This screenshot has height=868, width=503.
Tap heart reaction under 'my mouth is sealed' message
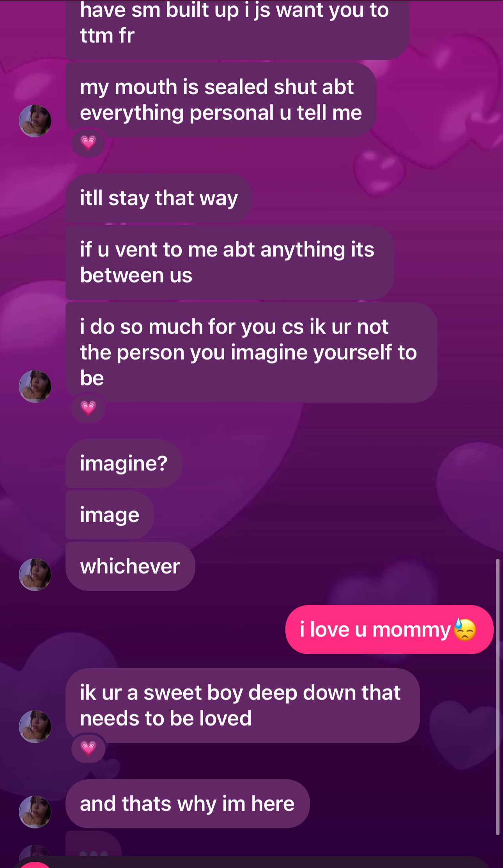88,143
